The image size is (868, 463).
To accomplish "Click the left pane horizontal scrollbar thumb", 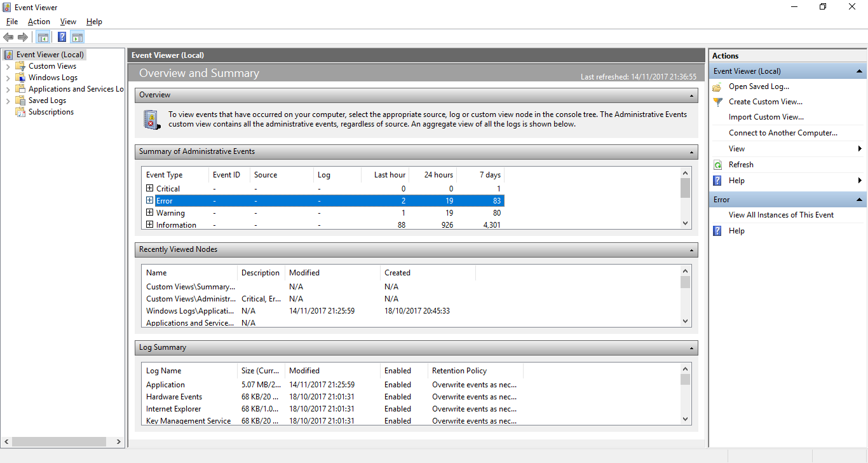I will [x=58, y=441].
